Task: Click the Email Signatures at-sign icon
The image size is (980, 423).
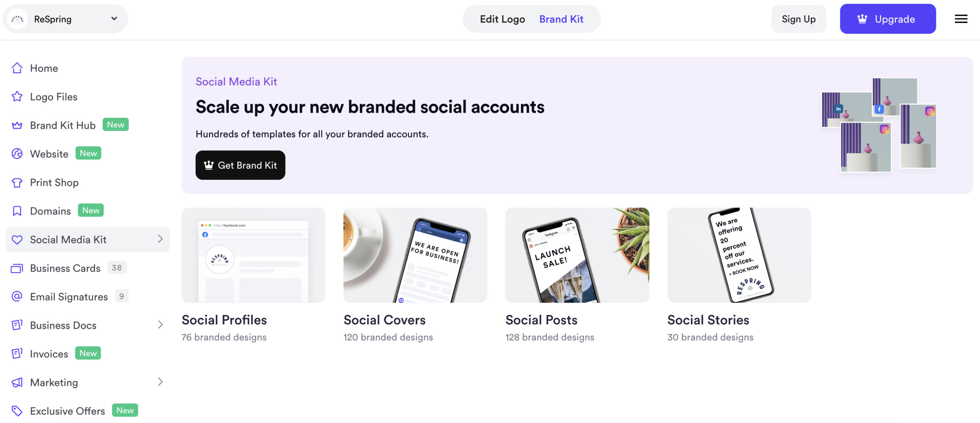Action: click(x=17, y=297)
